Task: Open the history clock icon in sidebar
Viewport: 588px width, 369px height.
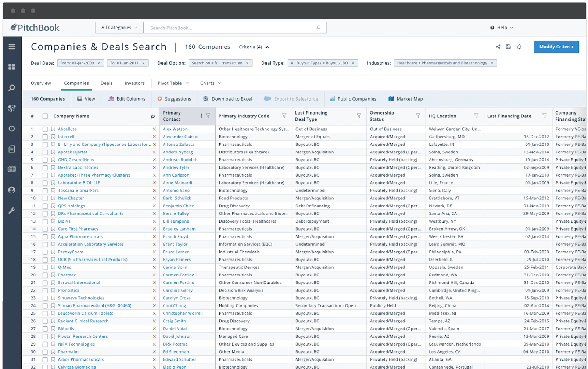Action: [x=12, y=129]
